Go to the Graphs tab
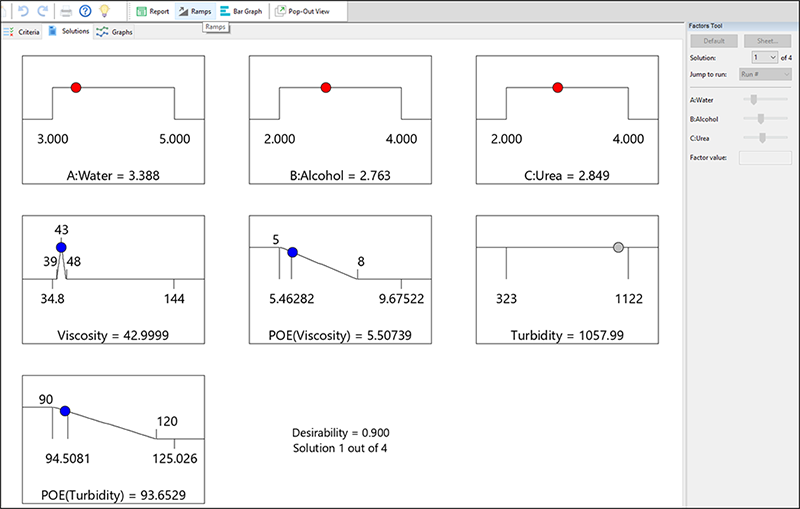800x509 pixels. coord(114,32)
